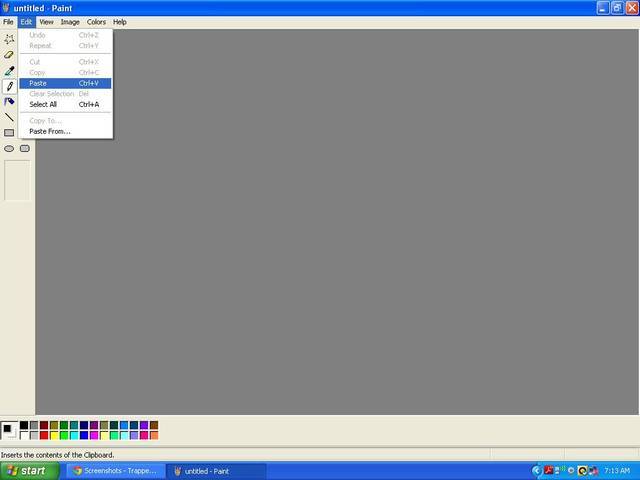Viewport: 640px width, 480px height.
Task: Pick the bright yellow color swatch
Action: (54, 436)
